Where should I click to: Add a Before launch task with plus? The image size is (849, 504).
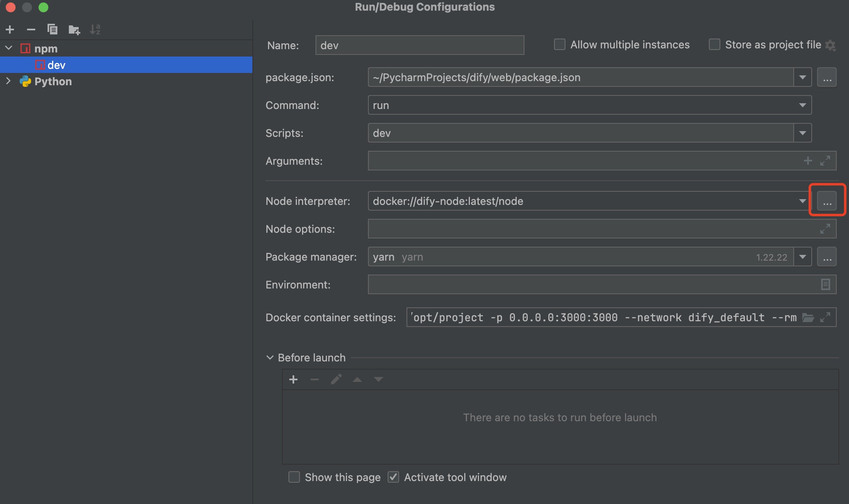[x=293, y=379]
